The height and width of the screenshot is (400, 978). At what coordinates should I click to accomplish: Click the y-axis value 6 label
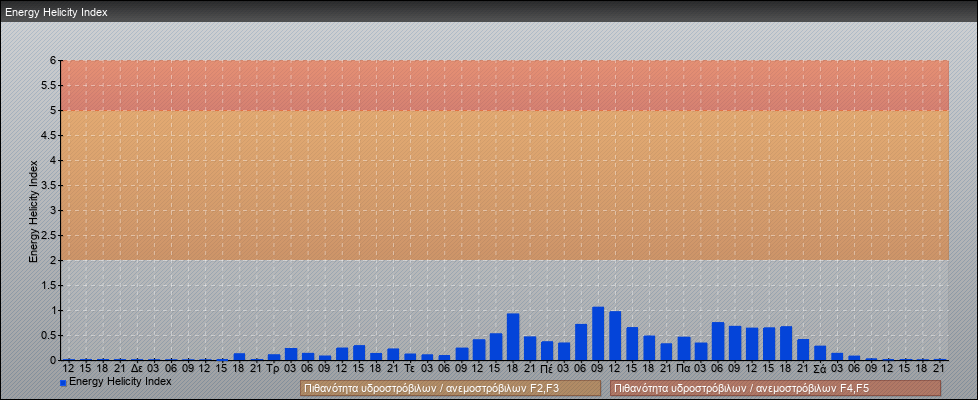coord(53,60)
